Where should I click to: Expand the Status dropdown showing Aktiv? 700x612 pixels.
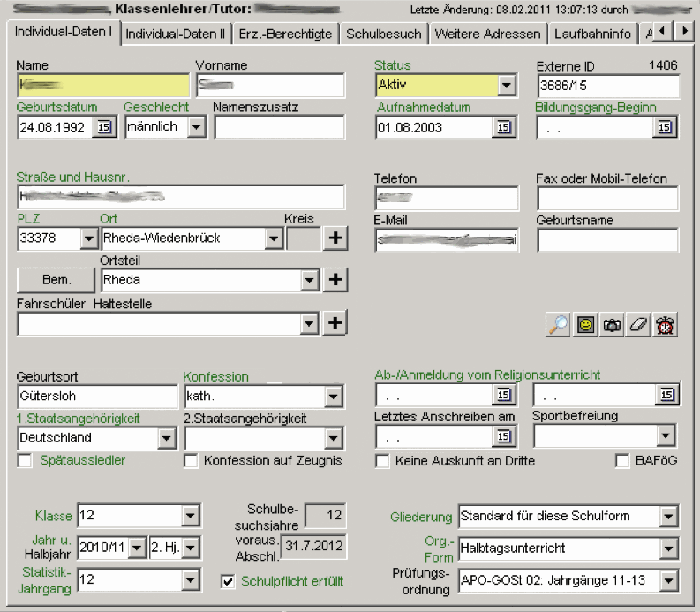[506, 86]
